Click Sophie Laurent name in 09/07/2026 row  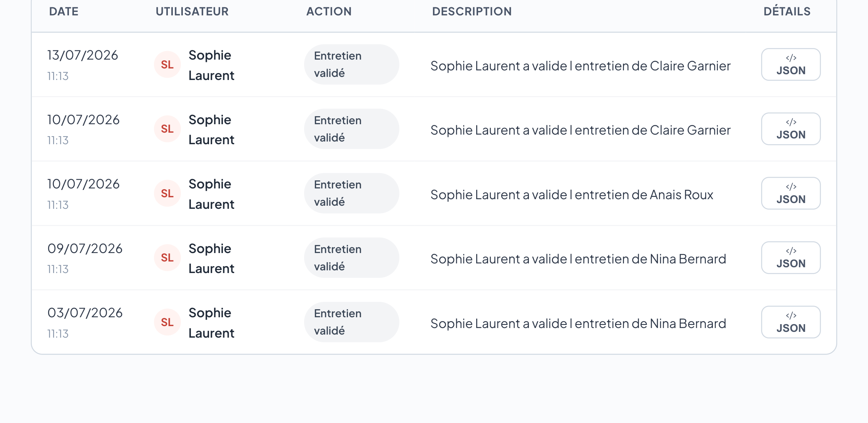[x=211, y=258]
